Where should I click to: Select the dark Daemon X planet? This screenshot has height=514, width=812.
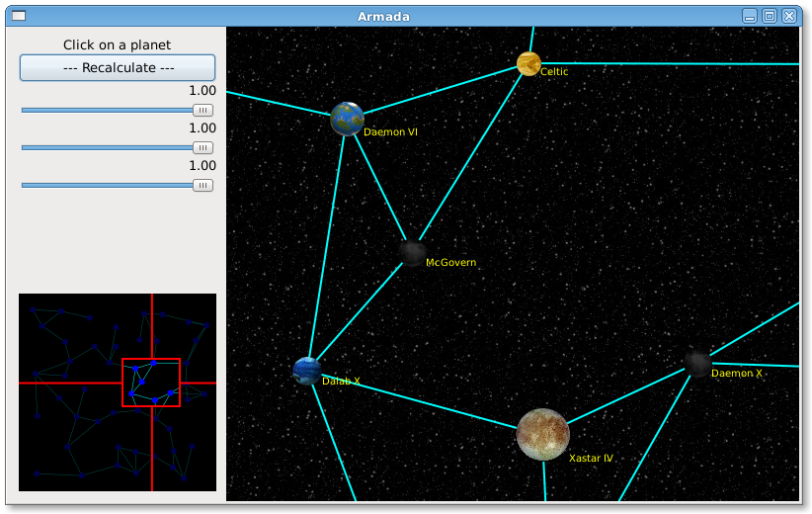pos(697,364)
